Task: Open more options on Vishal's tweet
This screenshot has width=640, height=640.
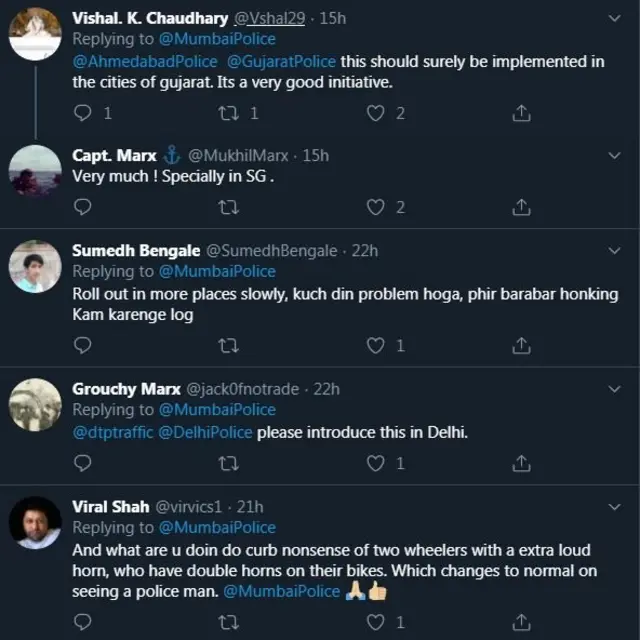Action: point(613,16)
